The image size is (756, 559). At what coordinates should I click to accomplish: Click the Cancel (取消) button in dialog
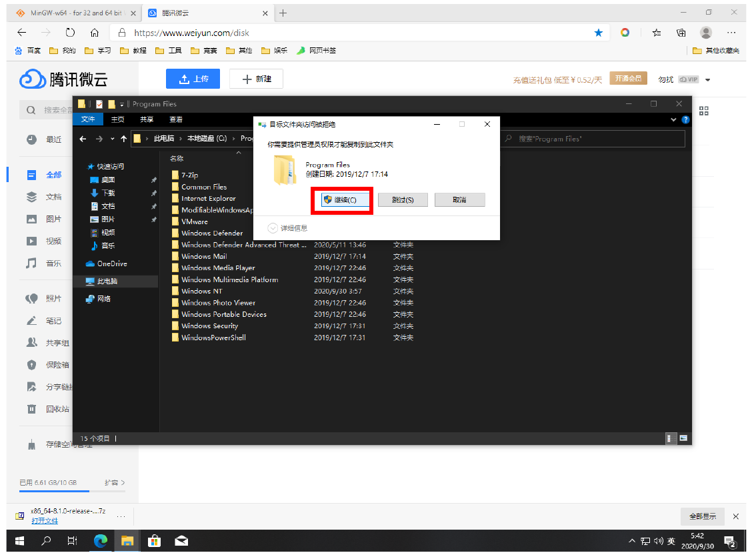(459, 200)
